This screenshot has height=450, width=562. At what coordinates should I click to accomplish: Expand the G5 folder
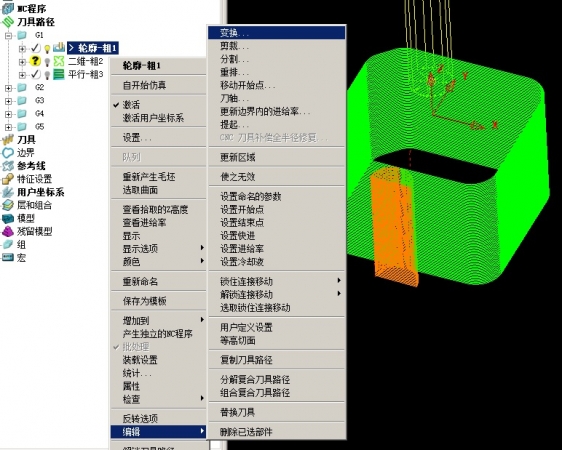coord(8,127)
